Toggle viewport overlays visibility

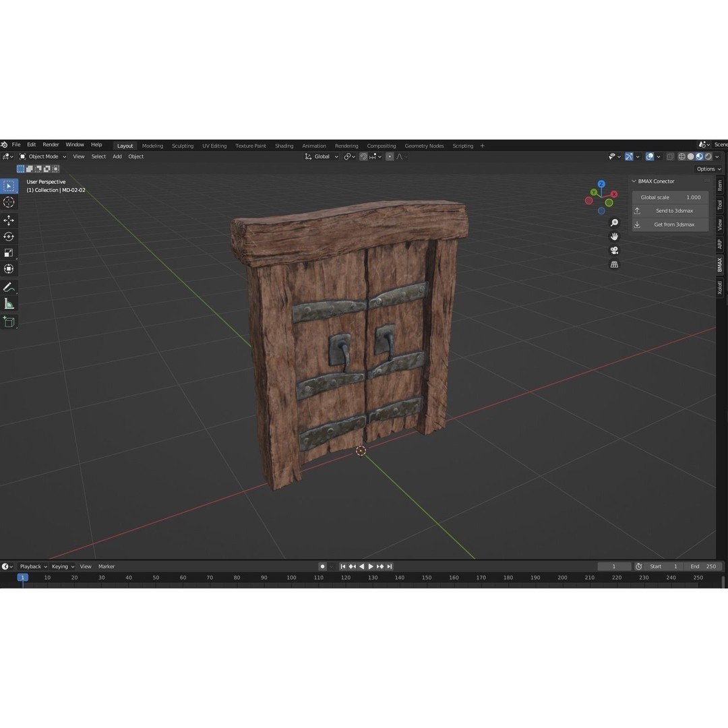(649, 156)
